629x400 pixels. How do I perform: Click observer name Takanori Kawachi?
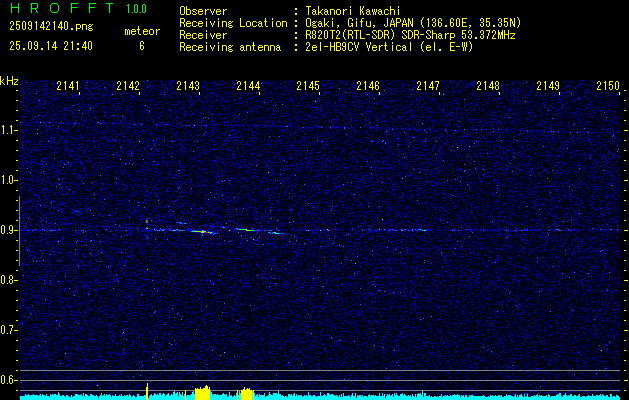click(x=353, y=11)
